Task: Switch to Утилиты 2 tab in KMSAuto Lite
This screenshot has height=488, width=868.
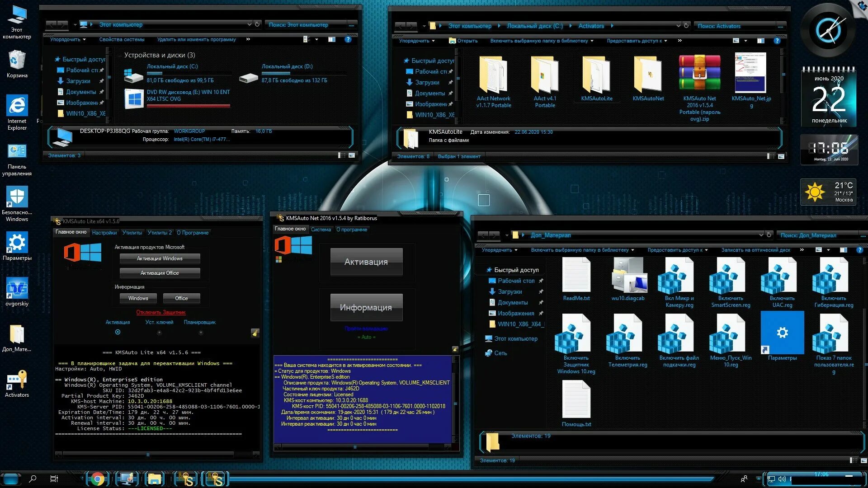Action: tap(160, 233)
